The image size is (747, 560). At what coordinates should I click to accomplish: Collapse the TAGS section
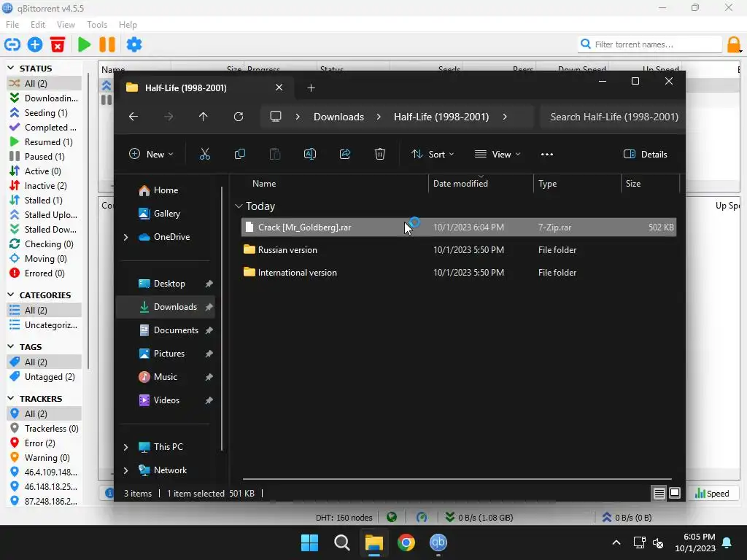pyautogui.click(x=11, y=346)
